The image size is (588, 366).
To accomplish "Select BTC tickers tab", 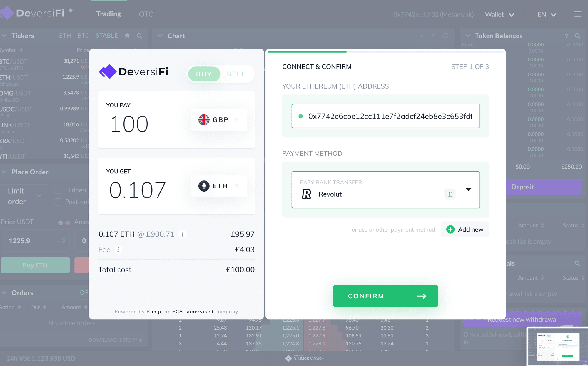I will coord(83,36).
